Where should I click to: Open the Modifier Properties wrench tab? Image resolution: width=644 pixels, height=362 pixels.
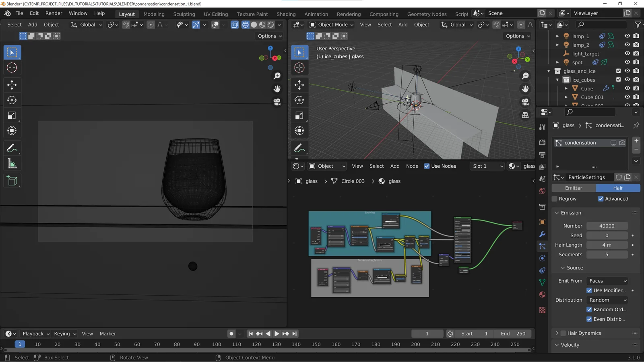(x=542, y=234)
